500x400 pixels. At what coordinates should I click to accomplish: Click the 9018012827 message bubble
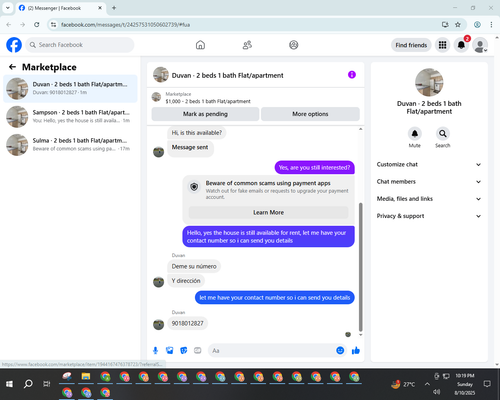[187, 323]
